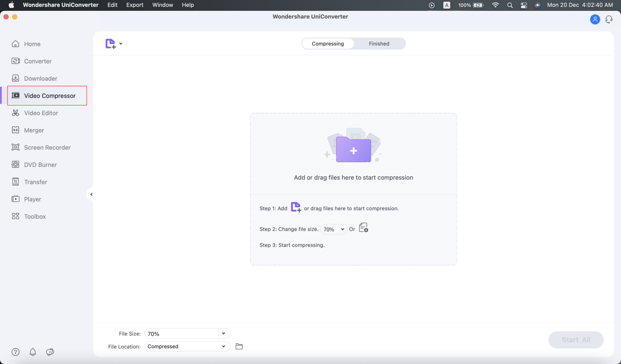Open the Help menu
The width and height of the screenshot is (621, 364).
pos(188,5)
